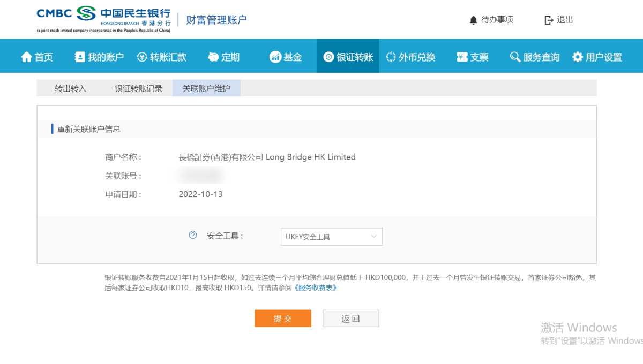The width and height of the screenshot is (643, 364).
Task: Open the 定期 menu
Action: (x=223, y=57)
